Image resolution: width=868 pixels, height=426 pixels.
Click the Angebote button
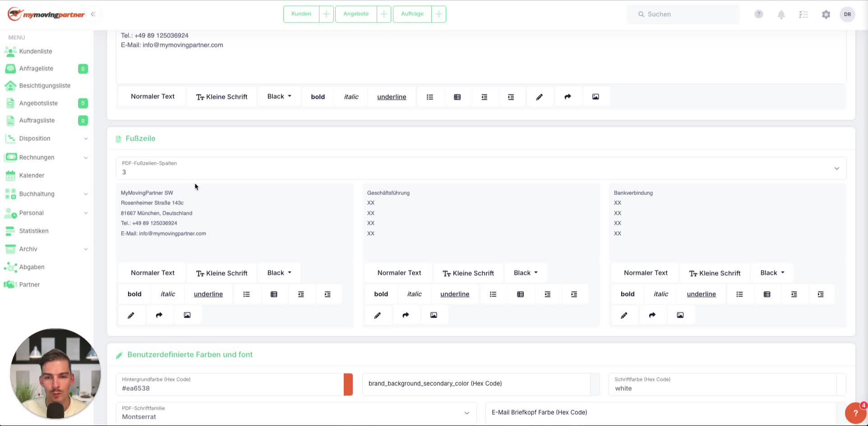(x=356, y=14)
